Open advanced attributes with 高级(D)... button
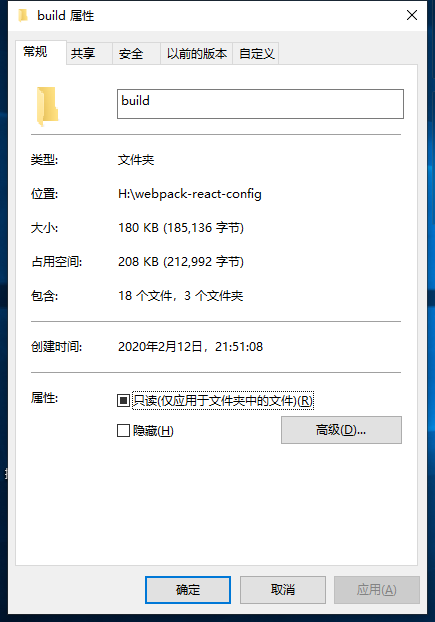435x622 pixels. 341,430
